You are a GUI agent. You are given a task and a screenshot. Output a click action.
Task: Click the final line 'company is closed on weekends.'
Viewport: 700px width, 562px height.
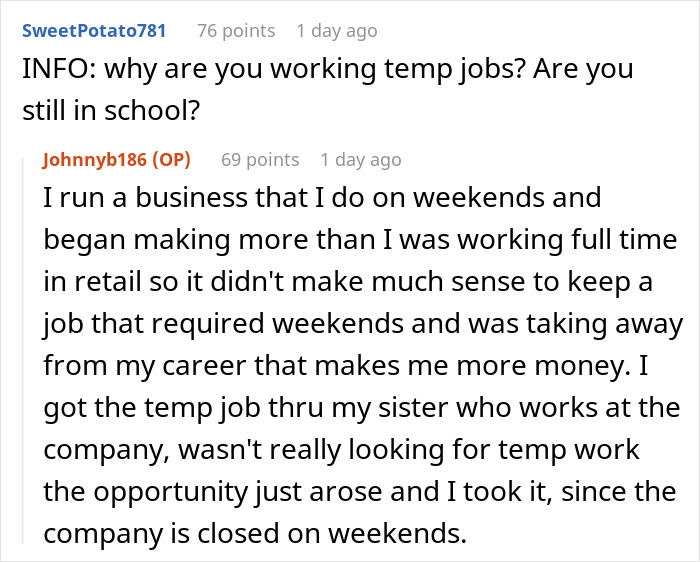(x=255, y=535)
